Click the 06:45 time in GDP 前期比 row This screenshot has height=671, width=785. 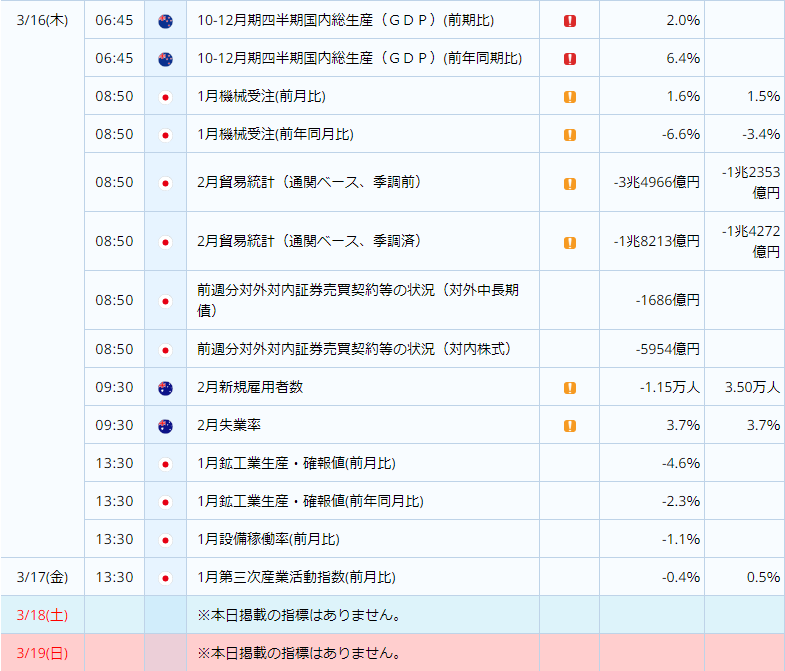point(114,20)
